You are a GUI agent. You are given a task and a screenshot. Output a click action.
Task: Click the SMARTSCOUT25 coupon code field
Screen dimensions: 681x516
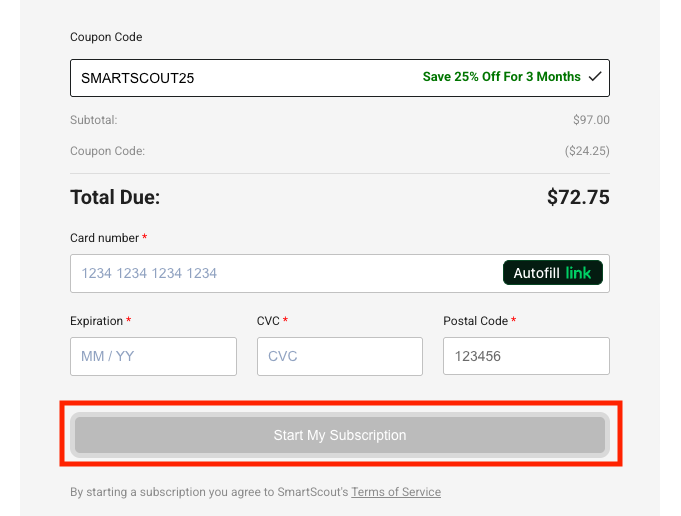click(340, 78)
